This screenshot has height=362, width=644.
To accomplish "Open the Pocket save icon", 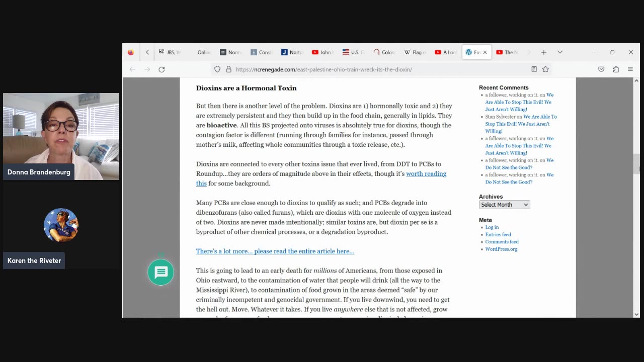I will 601,69.
